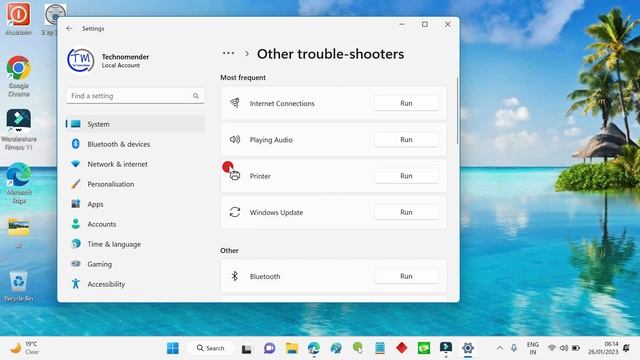Click the Settings gear on taskbar
Viewport: 640px width, 360px height.
[468, 348]
